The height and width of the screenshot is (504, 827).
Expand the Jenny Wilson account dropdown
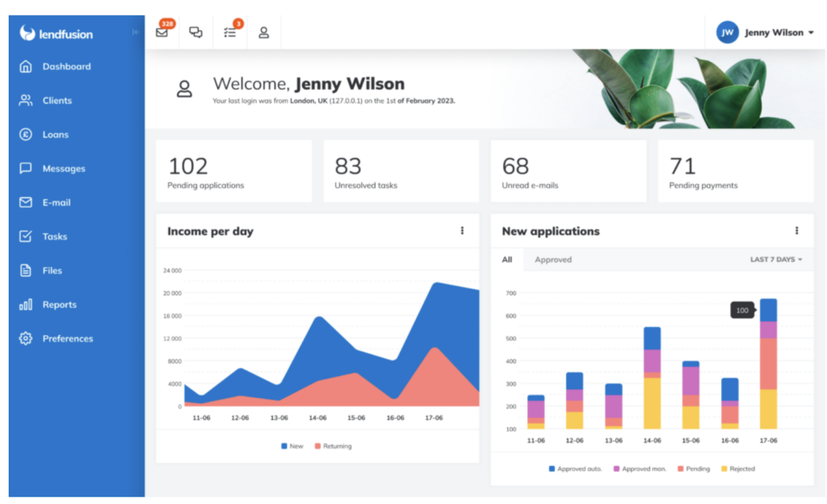click(x=764, y=32)
